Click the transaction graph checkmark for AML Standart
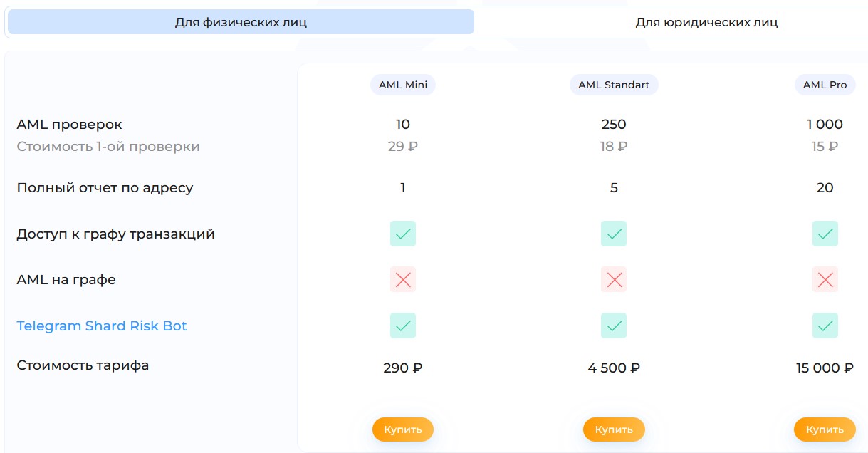Image resolution: width=868 pixels, height=453 pixels. point(614,234)
